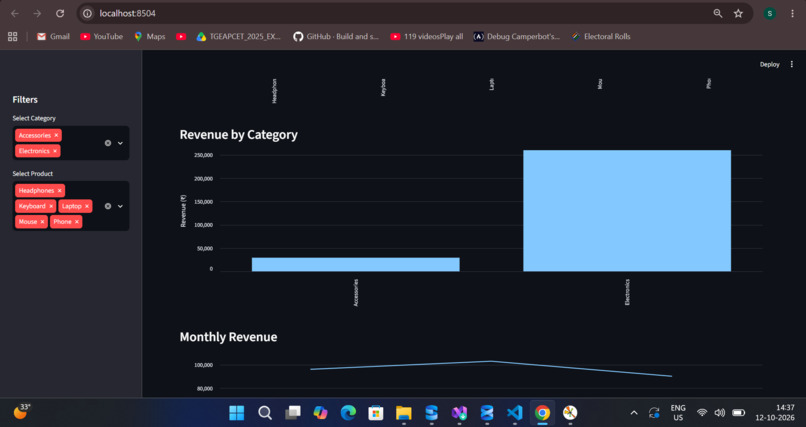Open the Windows Start menu
806x427 pixels.
point(236,413)
